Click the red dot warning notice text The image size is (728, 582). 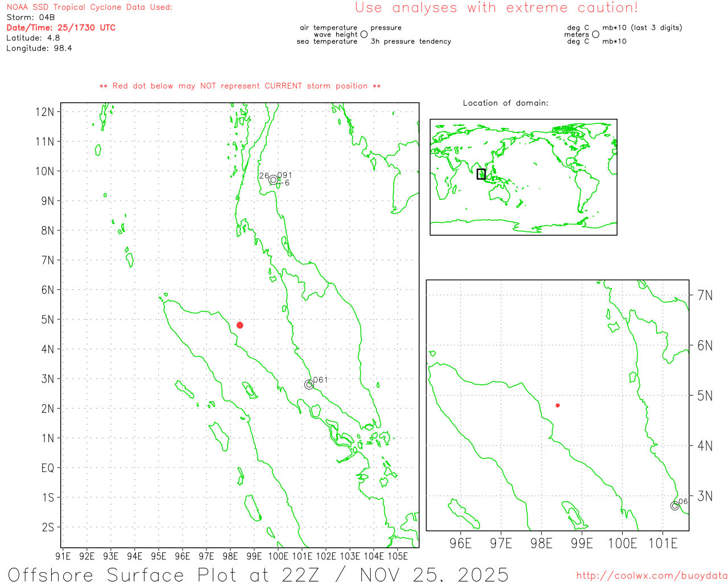coord(240,86)
